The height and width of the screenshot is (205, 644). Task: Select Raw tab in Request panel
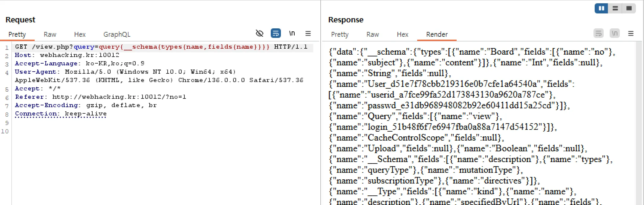pos(50,34)
